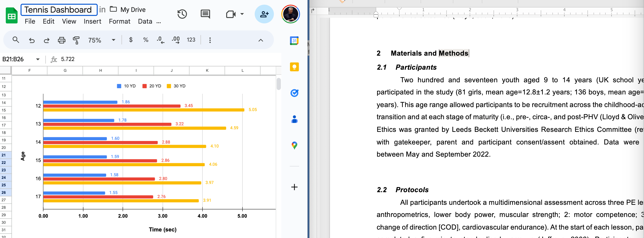Click the formula bar showing 5.722
The image size is (644, 238).
[170, 59]
